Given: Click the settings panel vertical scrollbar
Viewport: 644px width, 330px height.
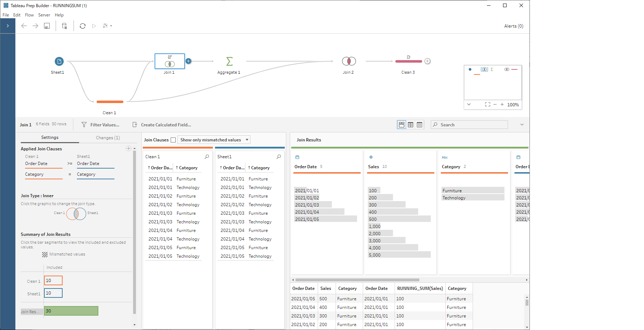Looking at the screenshot, I should (x=135, y=232).
